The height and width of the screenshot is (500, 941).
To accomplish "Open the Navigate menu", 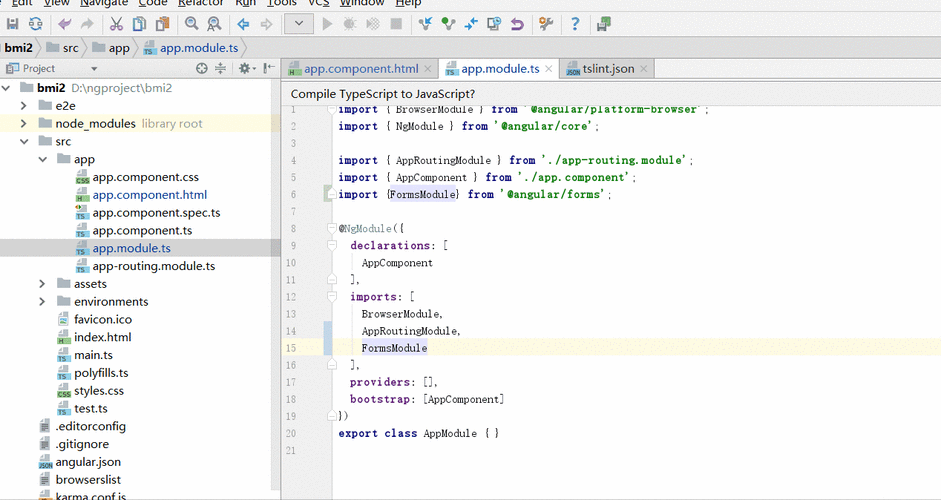I will [x=103, y=3].
